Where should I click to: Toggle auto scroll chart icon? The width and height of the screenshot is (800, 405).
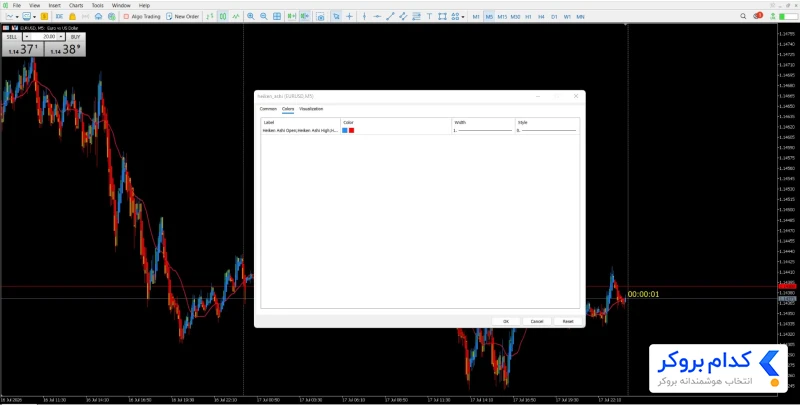pyautogui.click(x=292, y=16)
